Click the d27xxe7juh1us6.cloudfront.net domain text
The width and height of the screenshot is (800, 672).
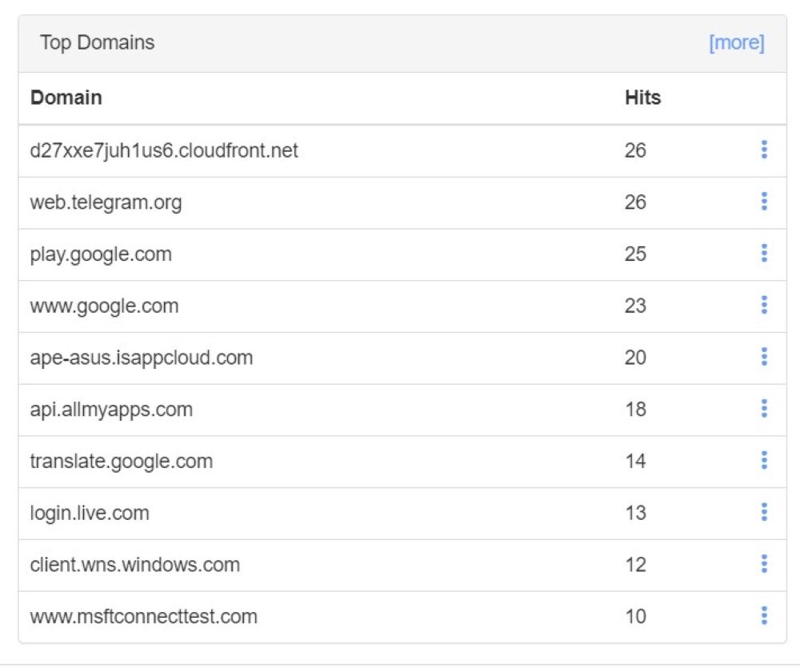tap(163, 150)
